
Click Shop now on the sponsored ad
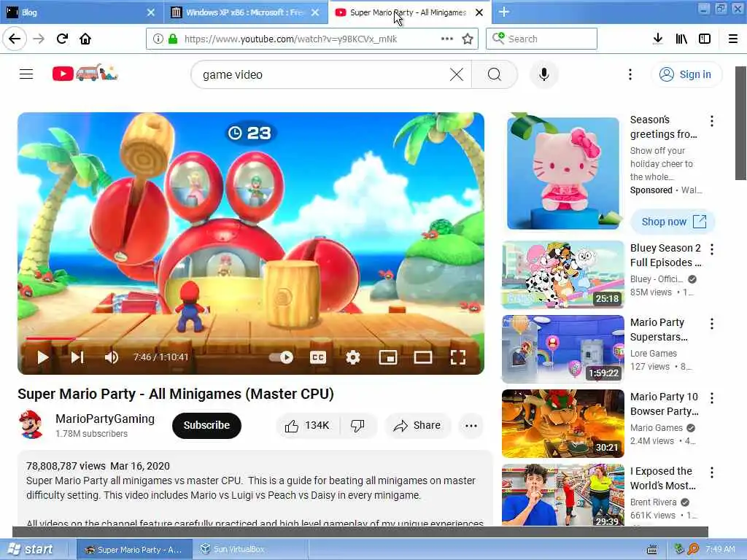(x=673, y=222)
